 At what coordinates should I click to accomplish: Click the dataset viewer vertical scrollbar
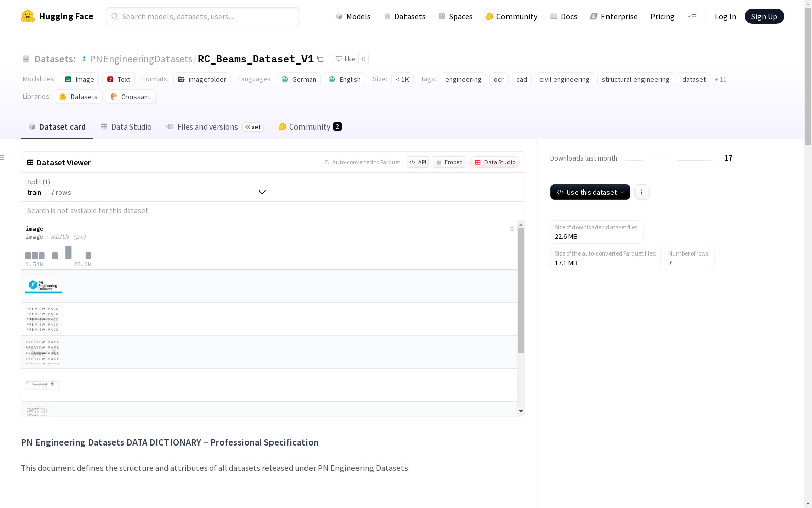pyautogui.click(x=521, y=291)
